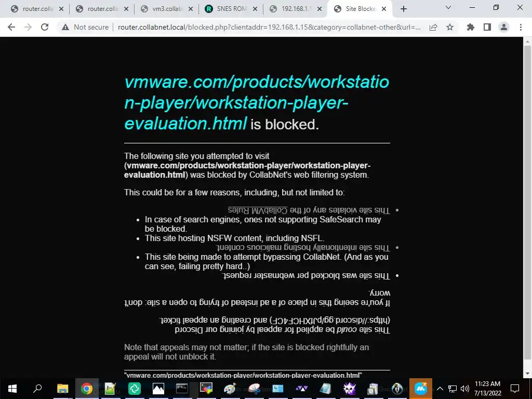532x399 pixels.
Task: Open the orange highlighted taskbar app
Action: (421, 389)
